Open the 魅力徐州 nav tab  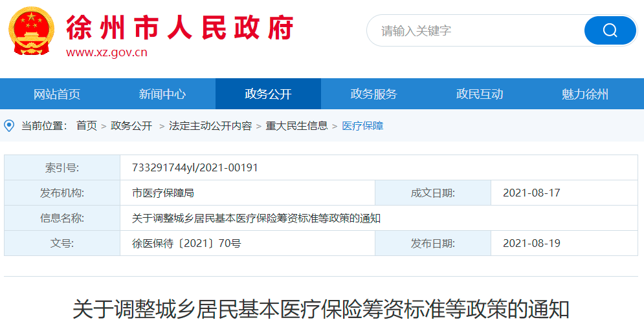point(585,94)
